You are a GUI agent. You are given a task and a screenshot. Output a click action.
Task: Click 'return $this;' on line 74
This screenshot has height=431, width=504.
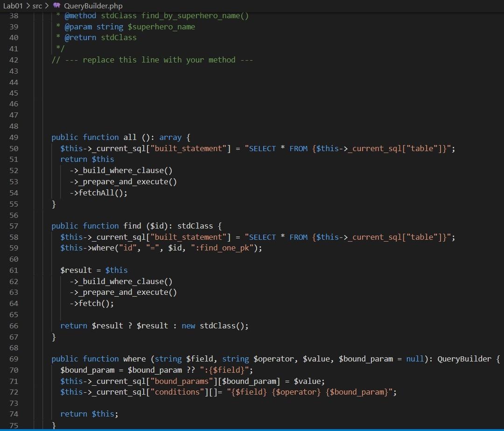click(89, 414)
